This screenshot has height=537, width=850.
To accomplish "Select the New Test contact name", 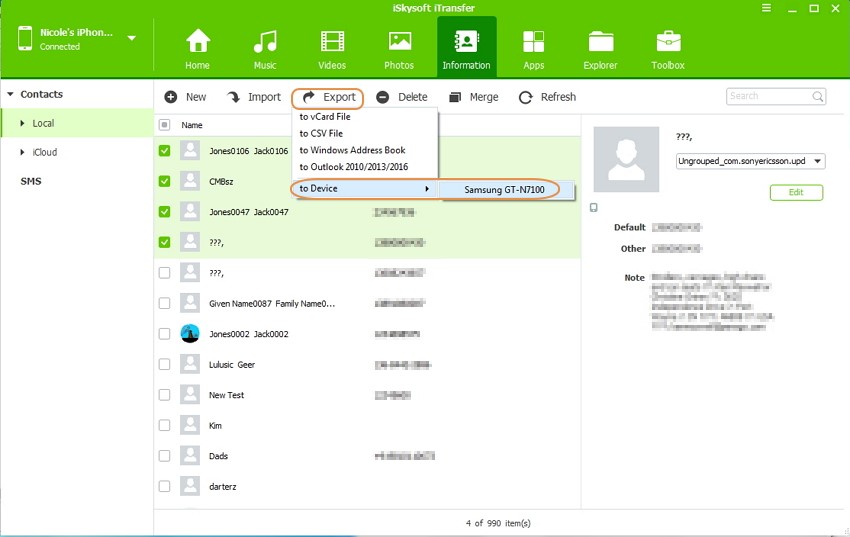I will (227, 395).
